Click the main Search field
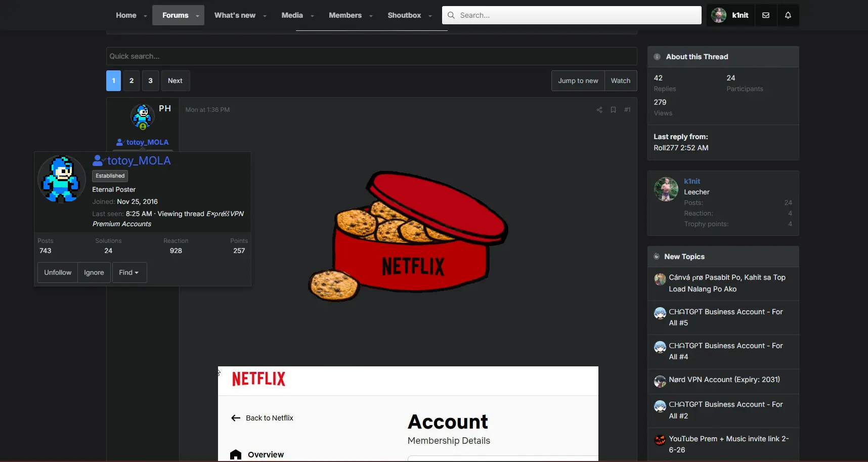This screenshot has height=462, width=868. 572,15
